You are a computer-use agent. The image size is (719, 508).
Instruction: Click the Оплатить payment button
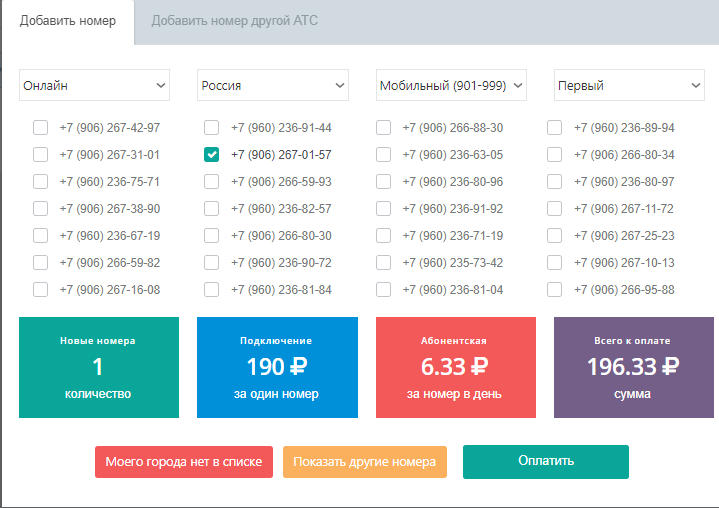pos(546,462)
